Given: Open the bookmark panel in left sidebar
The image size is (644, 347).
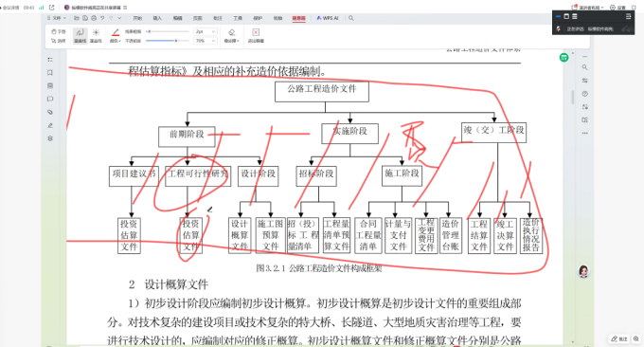Looking at the screenshot, I should 50,73.
